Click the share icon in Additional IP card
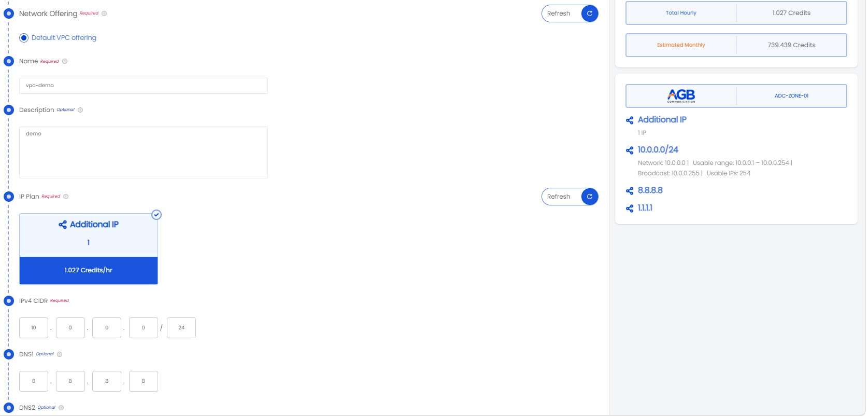 point(63,225)
